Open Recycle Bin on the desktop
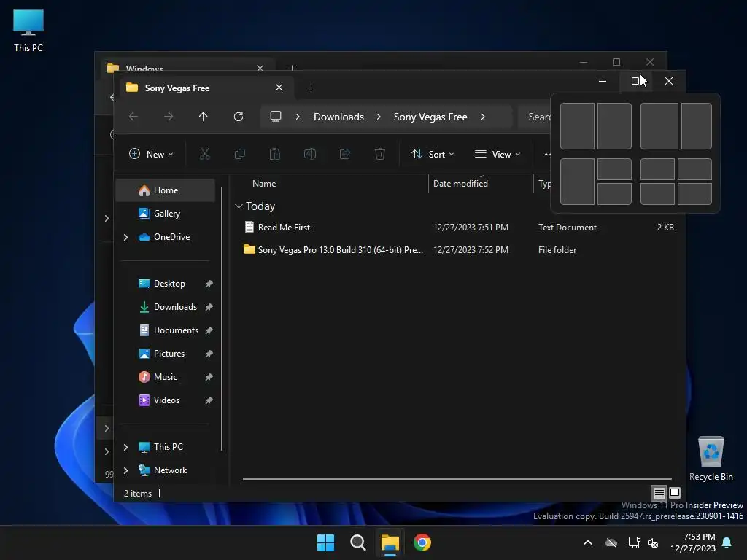Viewport: 747px width, 560px height. 711,459
